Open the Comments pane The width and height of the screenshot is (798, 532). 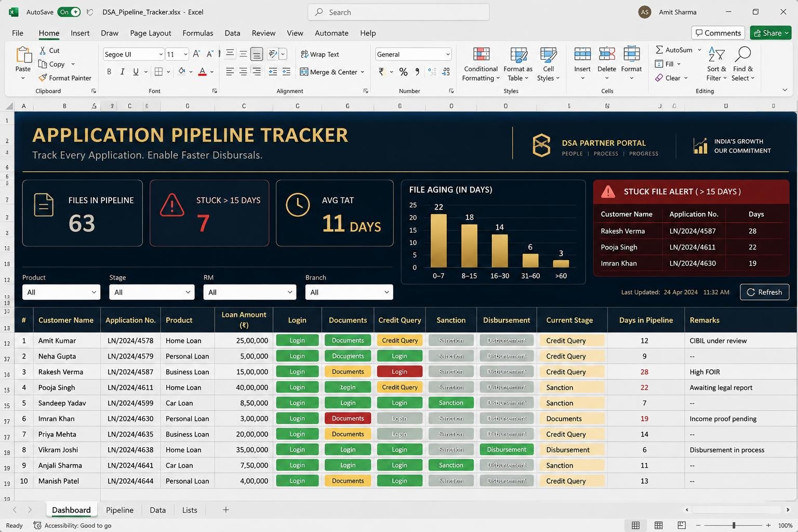(x=718, y=33)
